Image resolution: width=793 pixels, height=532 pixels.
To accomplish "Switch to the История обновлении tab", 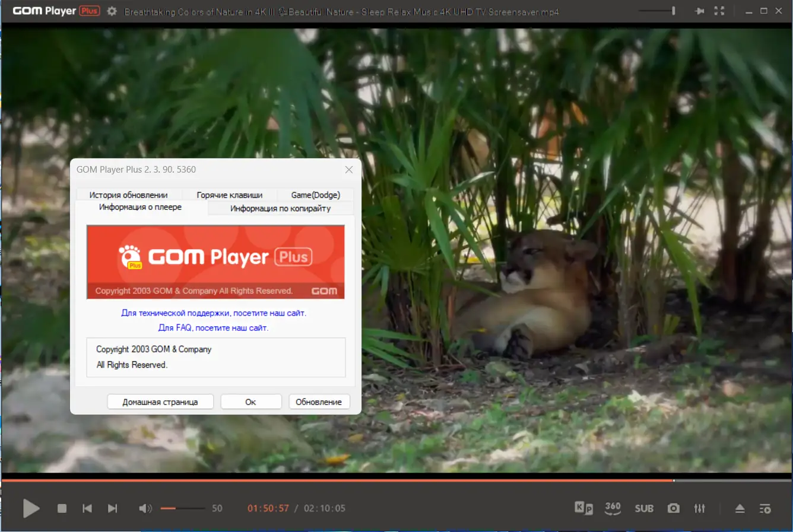I will coord(128,195).
